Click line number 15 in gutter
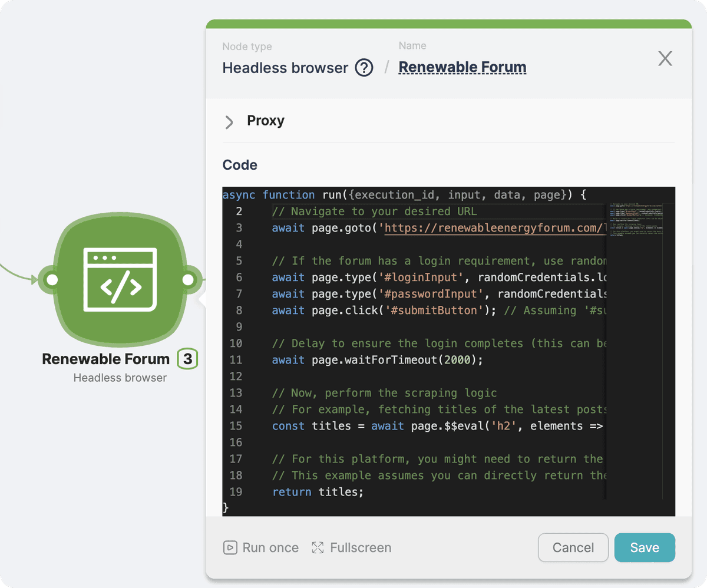This screenshot has height=588, width=707. coord(236,426)
